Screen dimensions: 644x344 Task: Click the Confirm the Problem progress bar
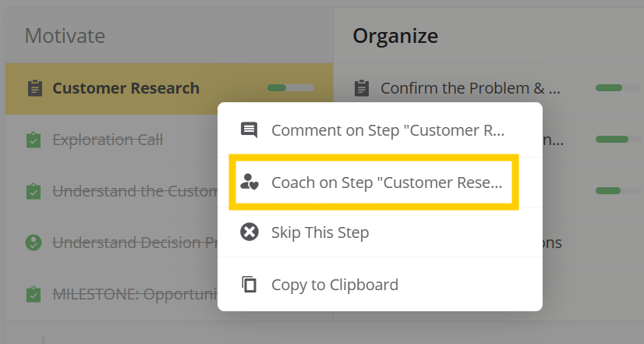618,87
